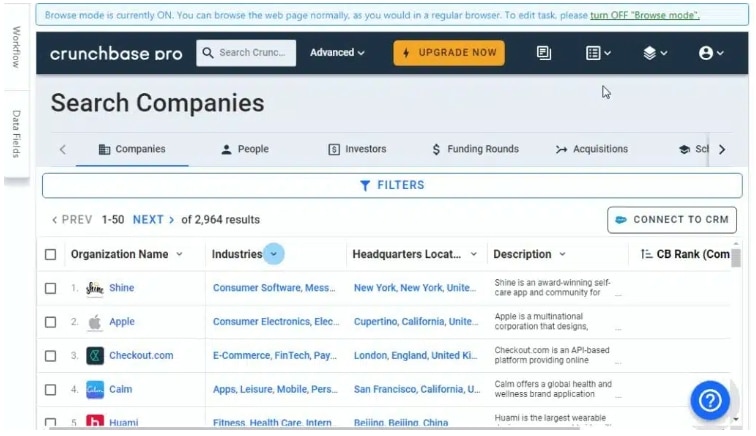The width and height of the screenshot is (756, 436).
Task: Select the checkbox next to Calm
Action: [50, 390]
